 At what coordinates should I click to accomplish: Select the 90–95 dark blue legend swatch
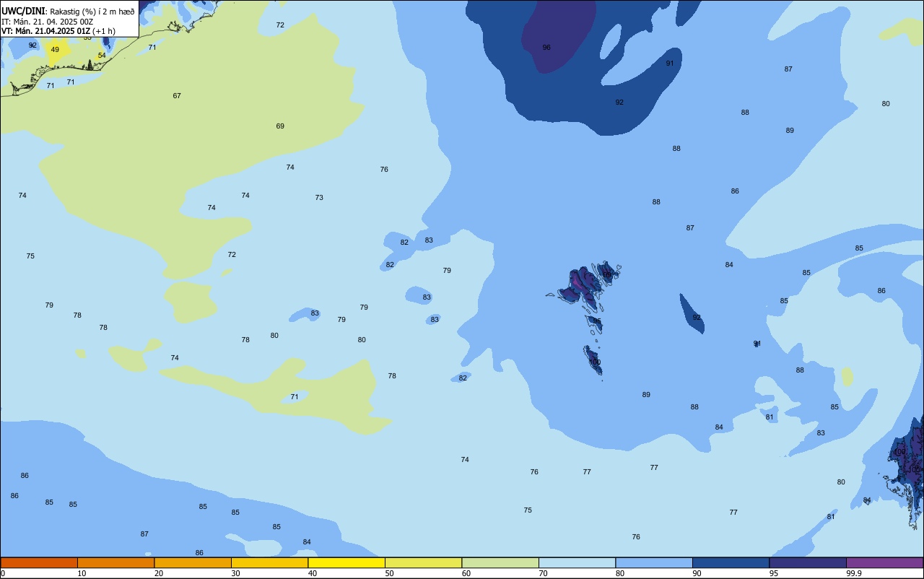click(x=731, y=562)
